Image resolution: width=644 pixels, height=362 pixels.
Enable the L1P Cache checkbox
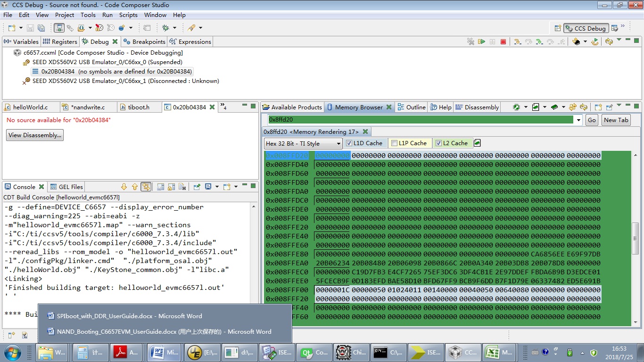pos(394,143)
